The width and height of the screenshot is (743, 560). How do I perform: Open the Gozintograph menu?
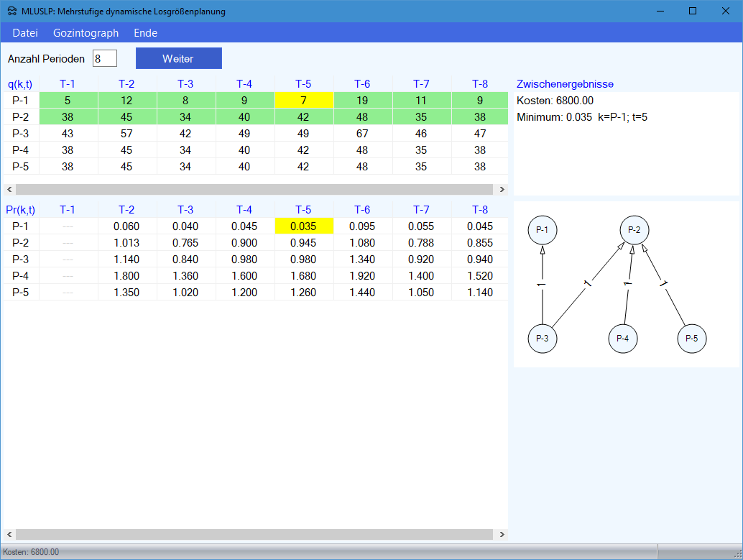click(x=86, y=33)
